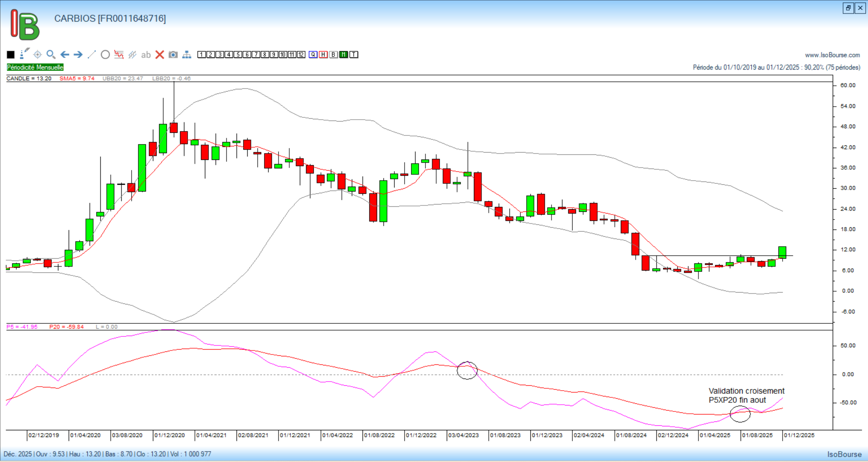Click the restore window button
The height and width of the screenshot is (462, 868).
point(848,8)
